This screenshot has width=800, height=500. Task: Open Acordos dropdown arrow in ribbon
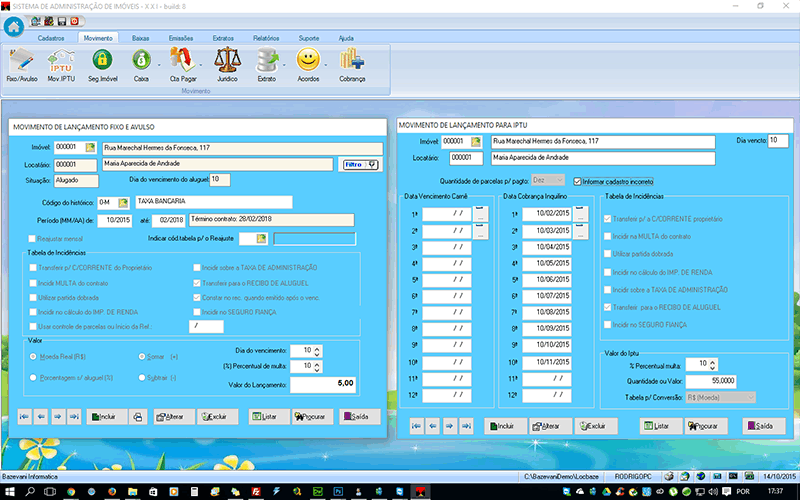(x=326, y=65)
